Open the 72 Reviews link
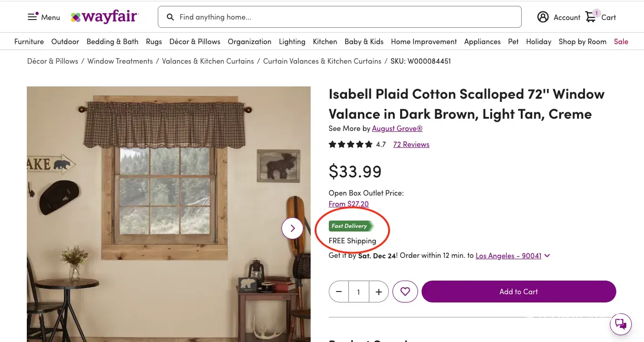Screen dimensions: 644x342 pos(411,145)
